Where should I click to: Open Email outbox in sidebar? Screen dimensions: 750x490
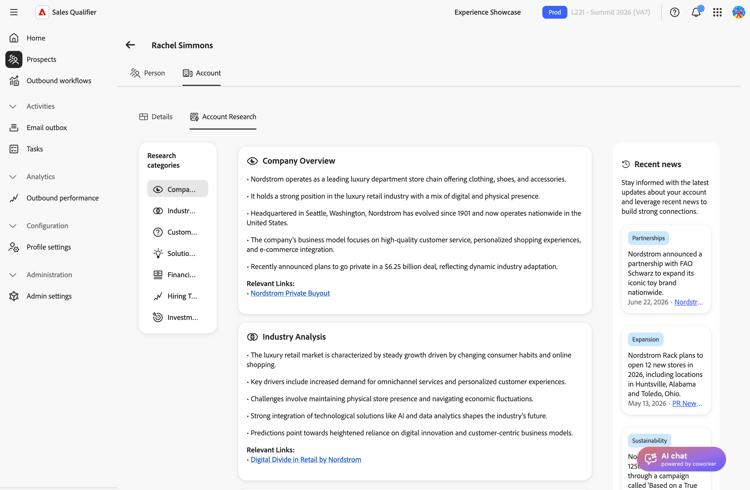point(47,127)
